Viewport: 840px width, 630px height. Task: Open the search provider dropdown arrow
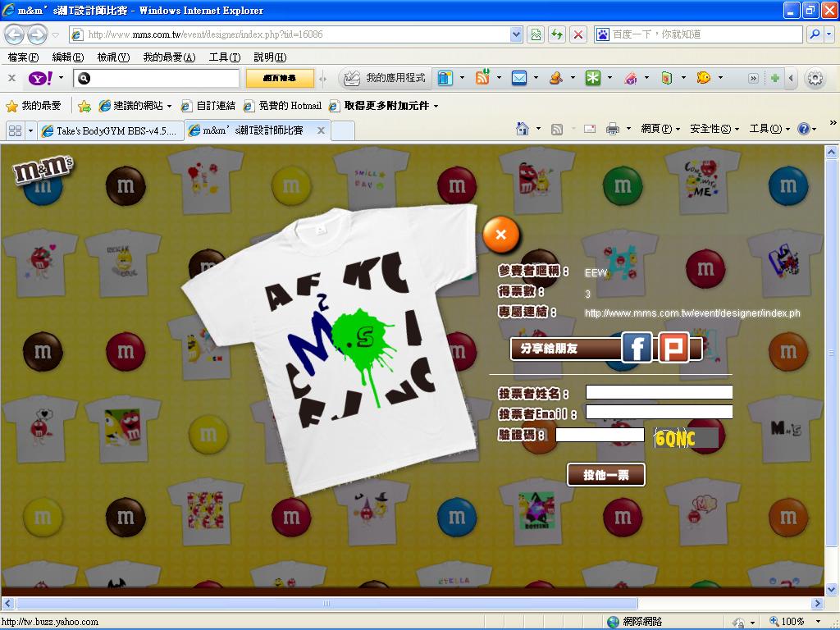[x=829, y=34]
